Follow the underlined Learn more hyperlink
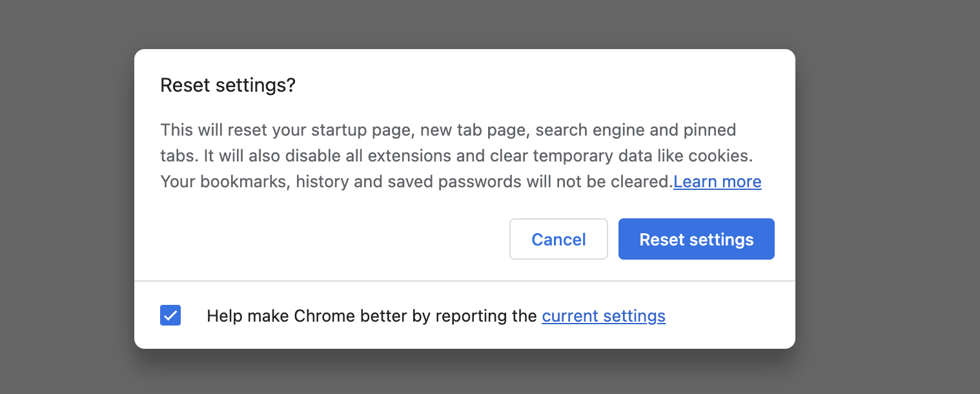 tap(717, 182)
